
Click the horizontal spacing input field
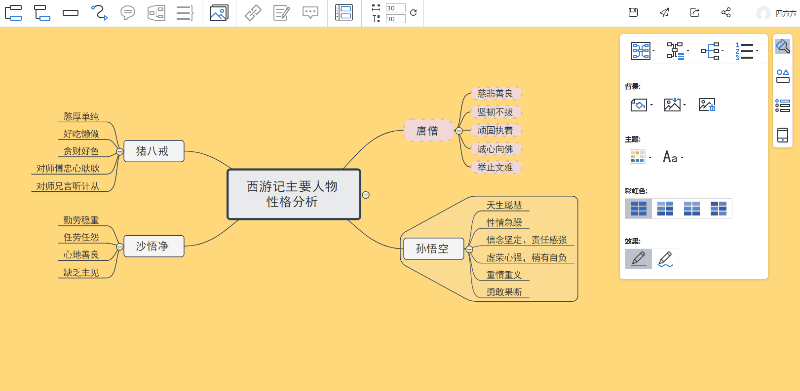(x=396, y=8)
